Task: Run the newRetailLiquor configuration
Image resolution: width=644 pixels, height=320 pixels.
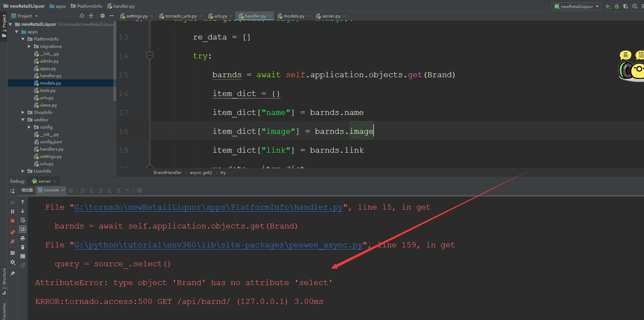Action: click(608, 6)
